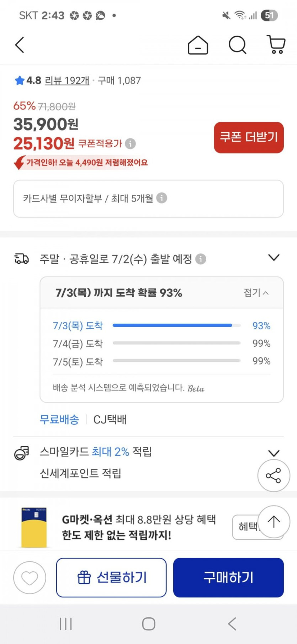Tap info icon next to 쿠폰적용가
The width and height of the screenshot is (297, 644).
[x=131, y=143]
